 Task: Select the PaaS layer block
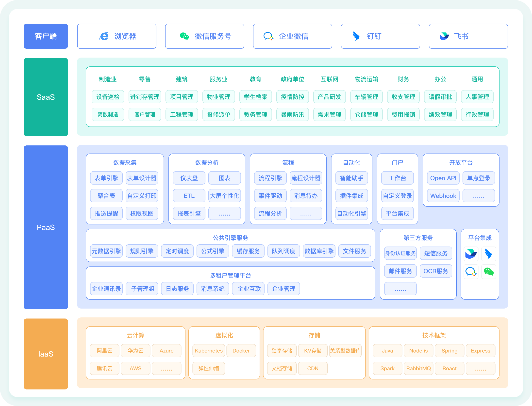tap(46, 227)
